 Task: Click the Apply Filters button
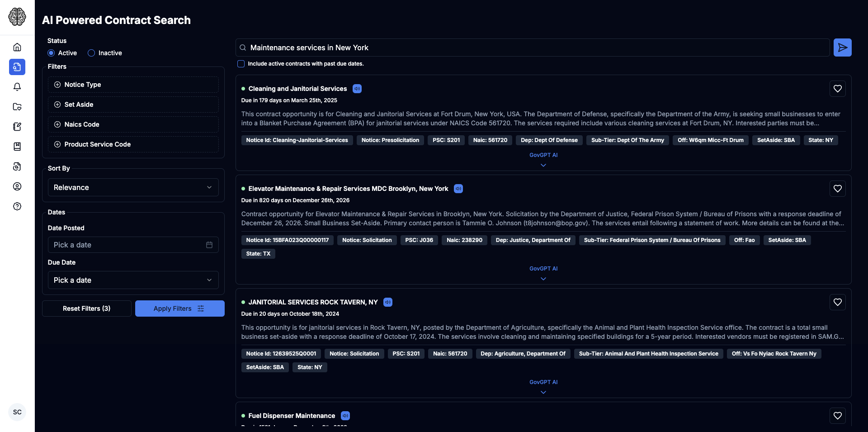click(180, 309)
